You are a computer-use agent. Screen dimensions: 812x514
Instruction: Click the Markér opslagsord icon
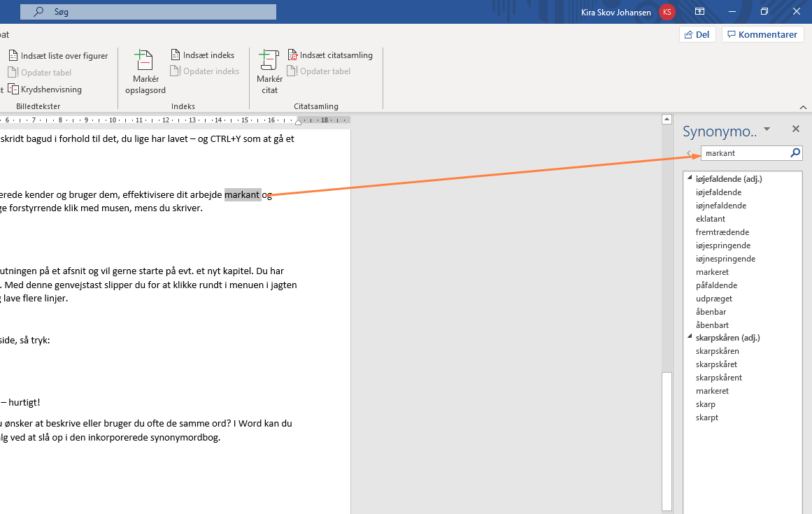coord(144,61)
